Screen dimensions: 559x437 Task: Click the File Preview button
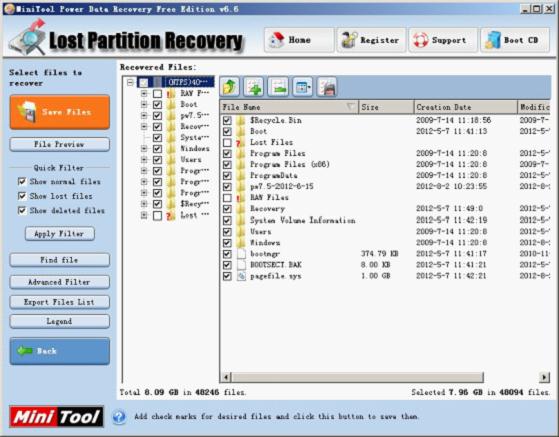coord(60,144)
